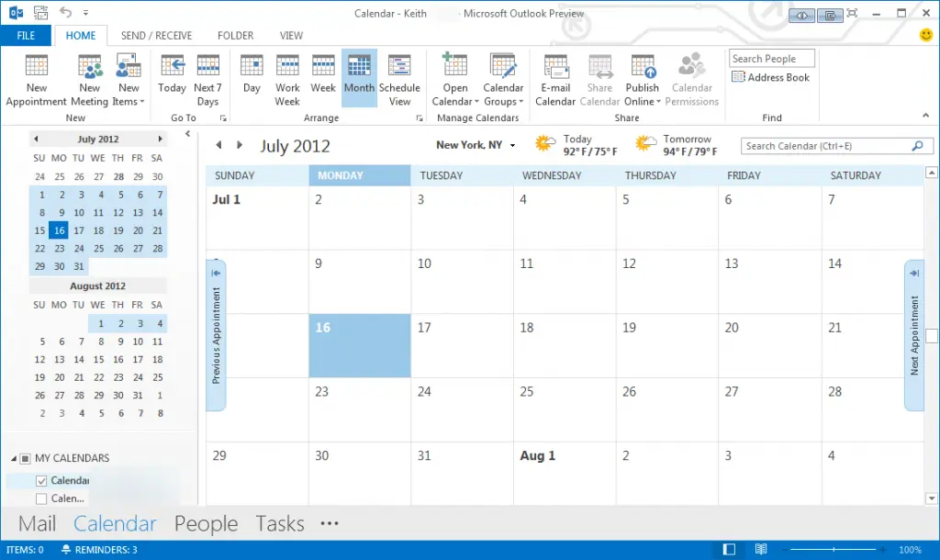Collapse the MY CALENDARS group

tap(13, 459)
